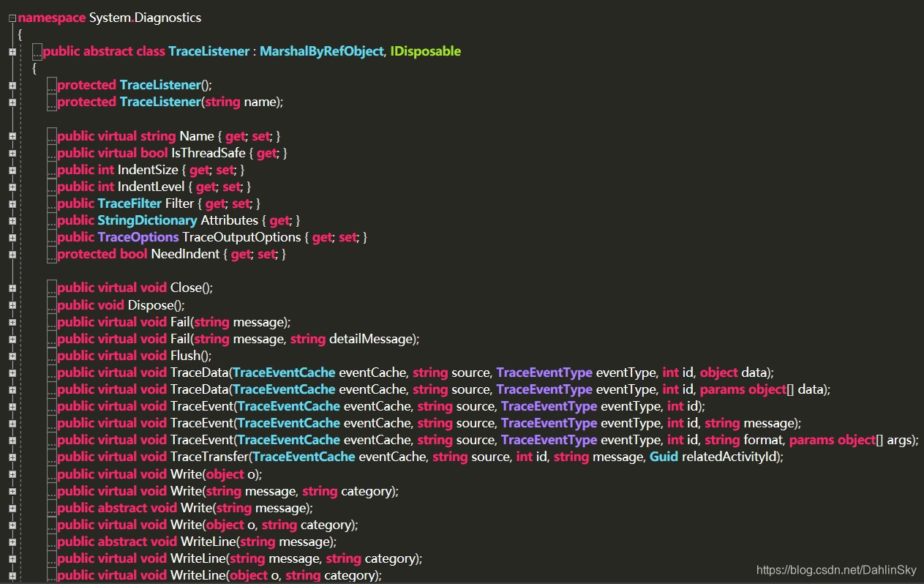Click the 'MarshalByRefObject' base class name
Image resolution: width=924 pixels, height=584 pixels.
[321, 51]
